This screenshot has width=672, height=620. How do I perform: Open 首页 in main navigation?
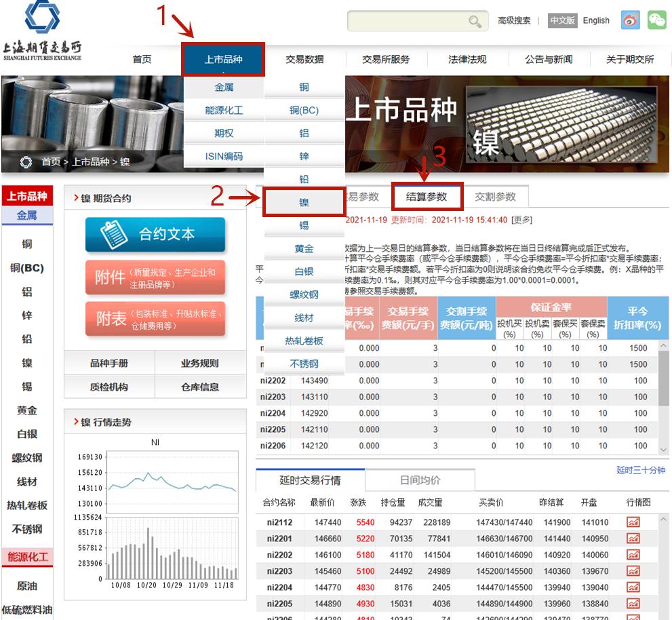[142, 59]
